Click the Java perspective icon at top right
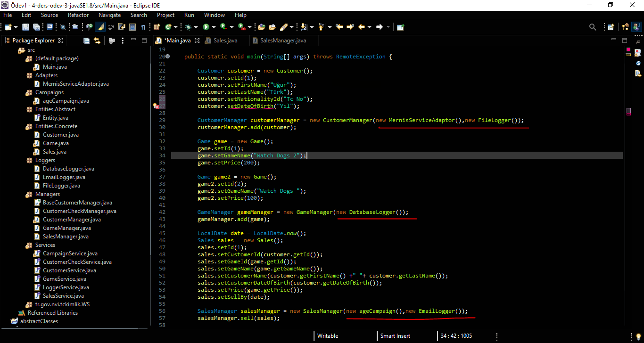The image size is (644, 343). pyautogui.click(x=636, y=27)
